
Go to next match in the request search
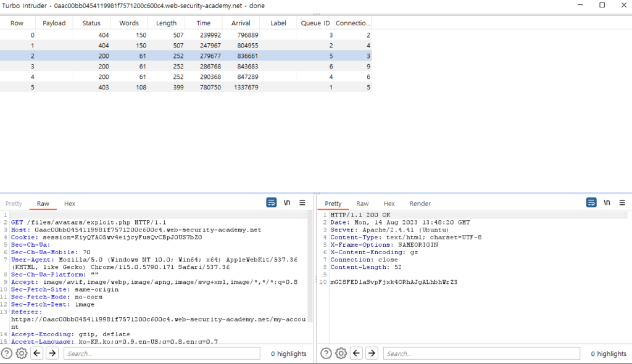click(52, 354)
